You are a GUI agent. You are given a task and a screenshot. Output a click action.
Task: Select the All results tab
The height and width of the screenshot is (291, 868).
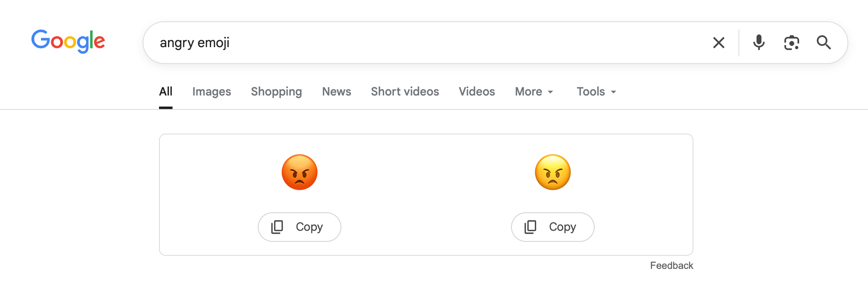tap(166, 92)
